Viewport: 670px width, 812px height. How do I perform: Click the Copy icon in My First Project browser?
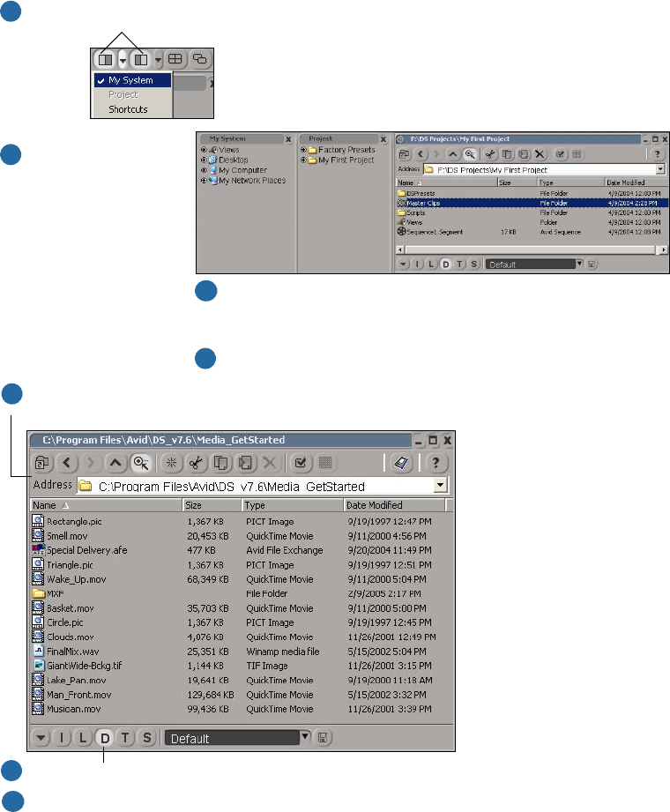pyautogui.click(x=507, y=154)
